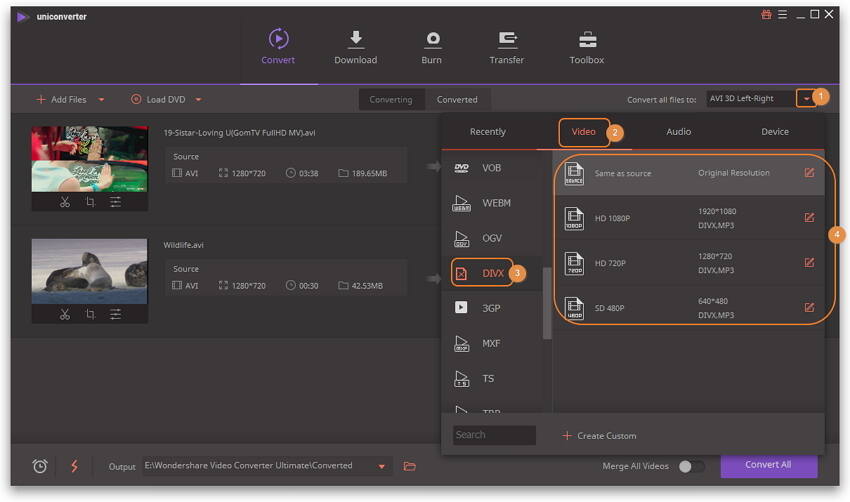Choose the Same as source preset
Screen dimensions: 850x502
(688, 173)
